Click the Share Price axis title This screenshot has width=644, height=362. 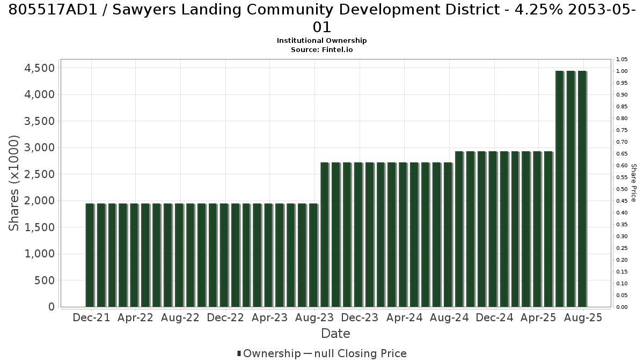[633, 183]
